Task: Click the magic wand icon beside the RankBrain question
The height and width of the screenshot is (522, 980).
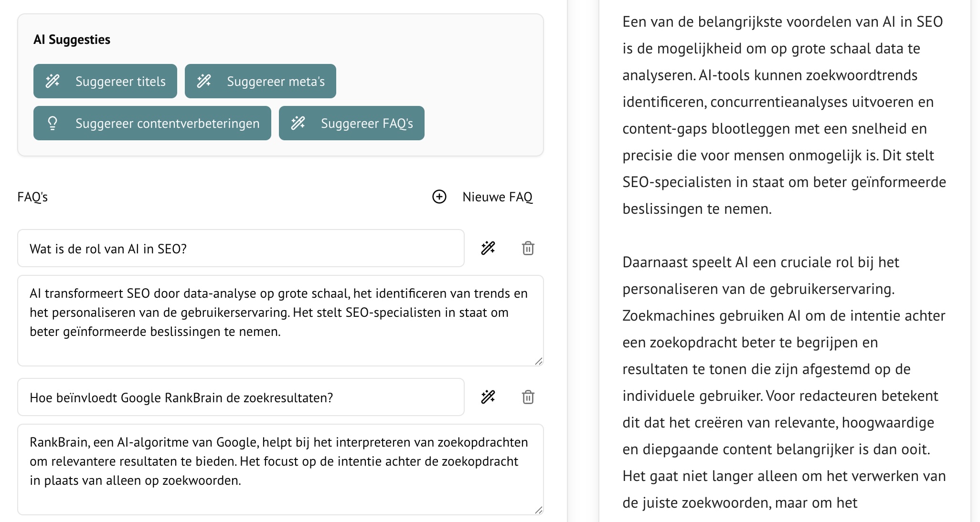Action: pos(488,397)
